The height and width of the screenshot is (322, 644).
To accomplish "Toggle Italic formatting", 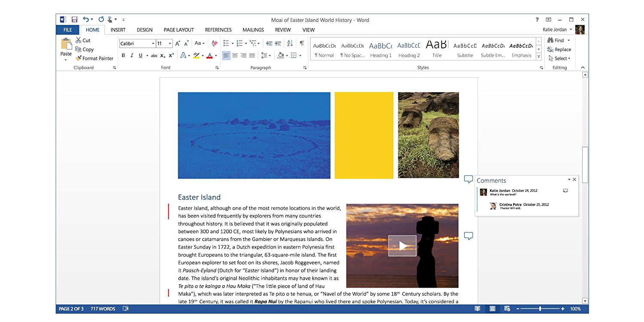I will [x=132, y=55].
